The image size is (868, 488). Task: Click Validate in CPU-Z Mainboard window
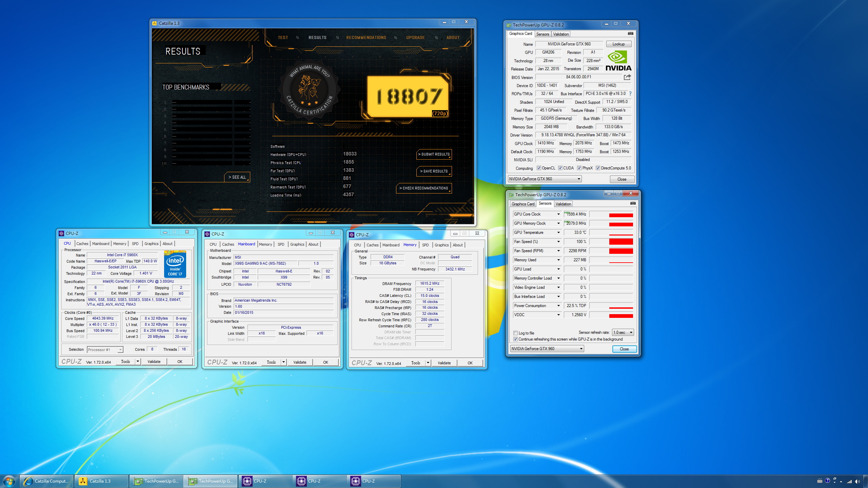[300, 362]
